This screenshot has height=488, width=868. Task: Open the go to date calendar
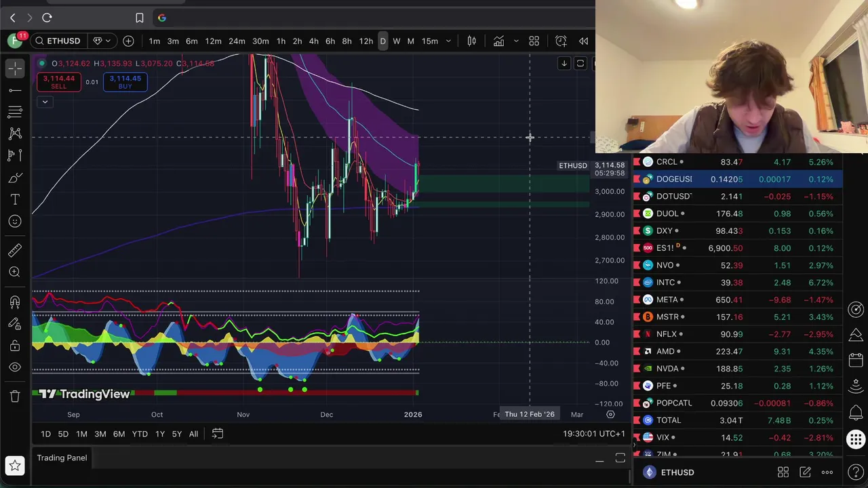218,434
